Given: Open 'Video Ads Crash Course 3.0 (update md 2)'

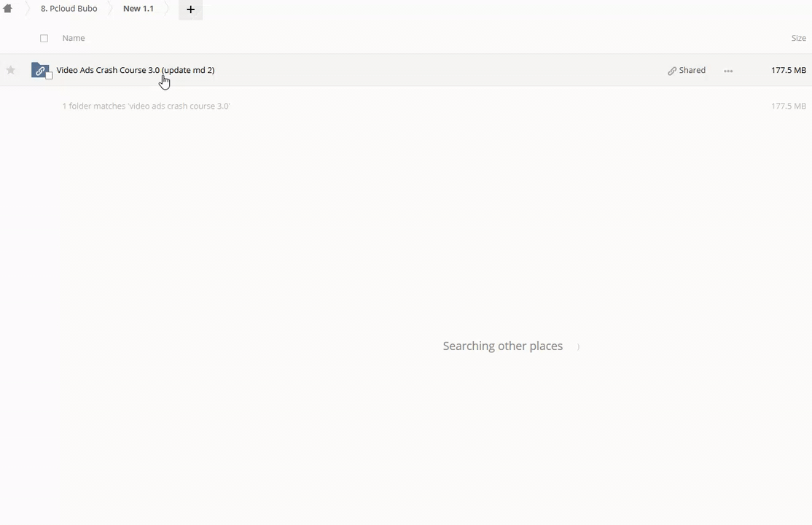Looking at the screenshot, I should tap(136, 70).
